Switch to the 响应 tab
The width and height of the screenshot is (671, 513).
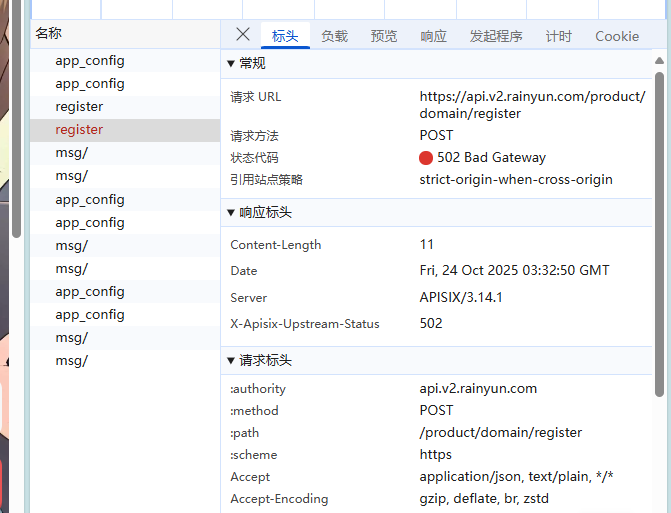pos(433,36)
